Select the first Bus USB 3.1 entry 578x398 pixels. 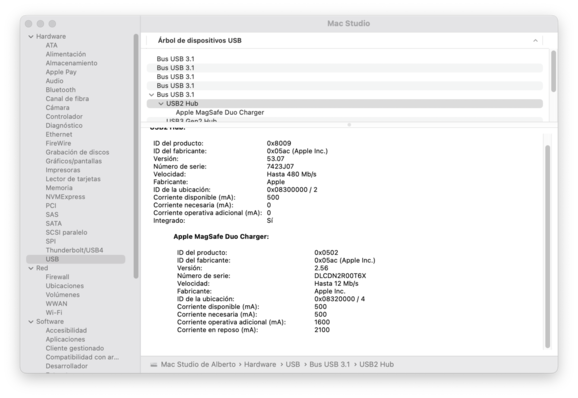(x=175, y=59)
